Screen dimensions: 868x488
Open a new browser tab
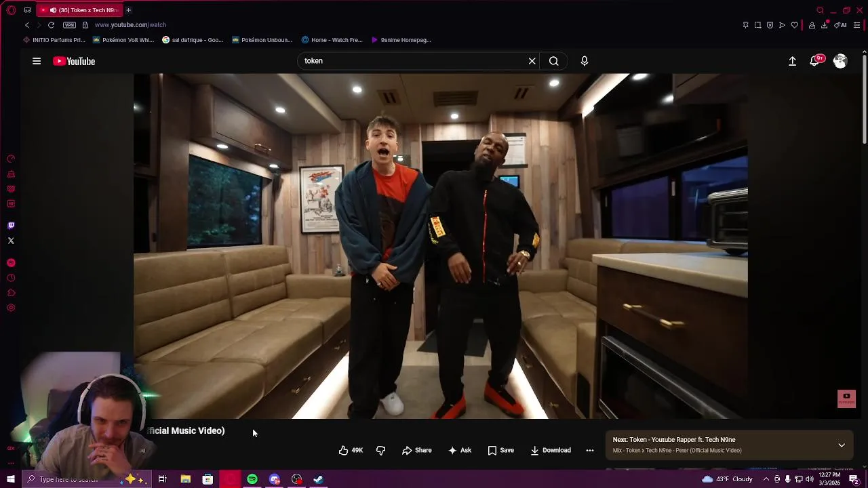point(128,10)
